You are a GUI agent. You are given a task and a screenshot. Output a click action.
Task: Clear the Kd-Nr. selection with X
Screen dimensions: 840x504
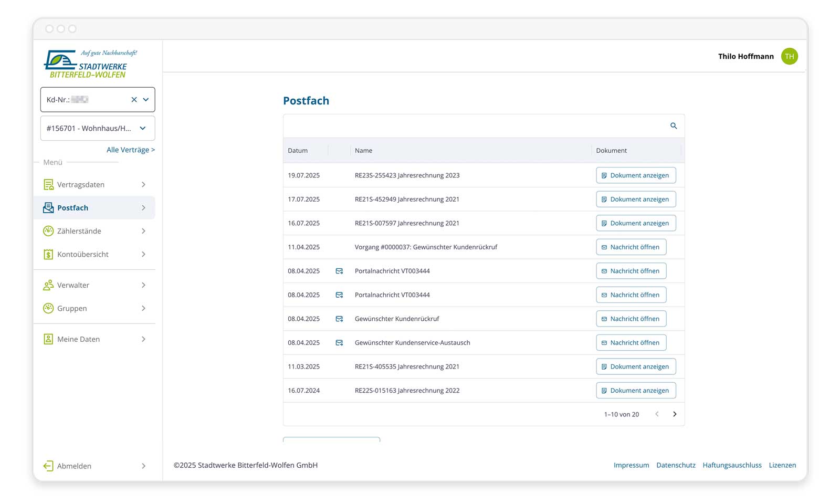134,100
